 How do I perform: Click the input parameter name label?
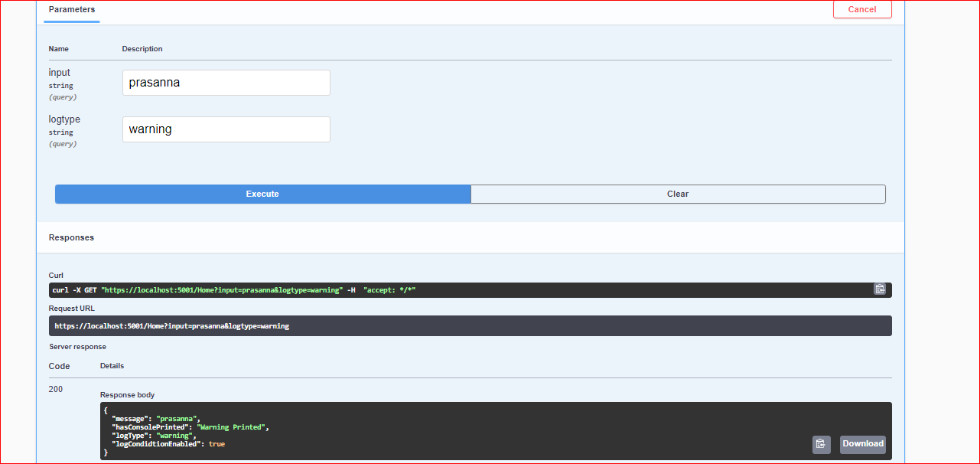60,72
